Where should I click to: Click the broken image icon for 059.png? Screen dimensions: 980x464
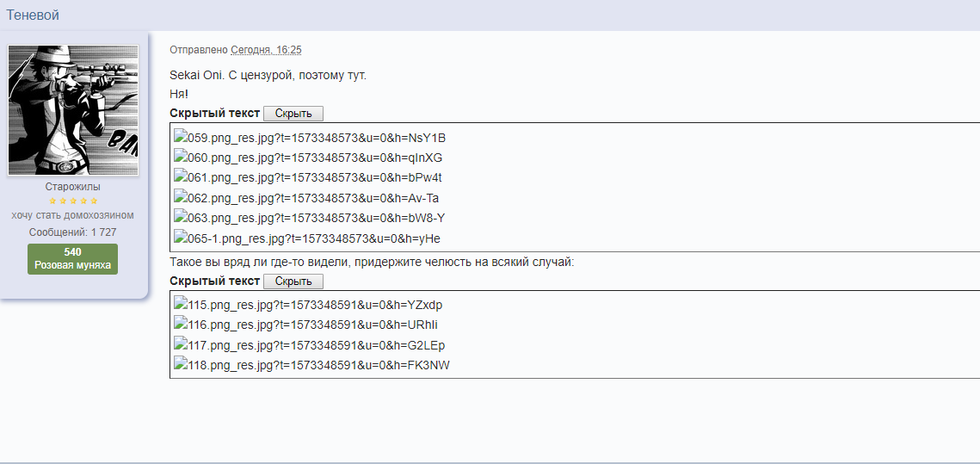pos(181,137)
